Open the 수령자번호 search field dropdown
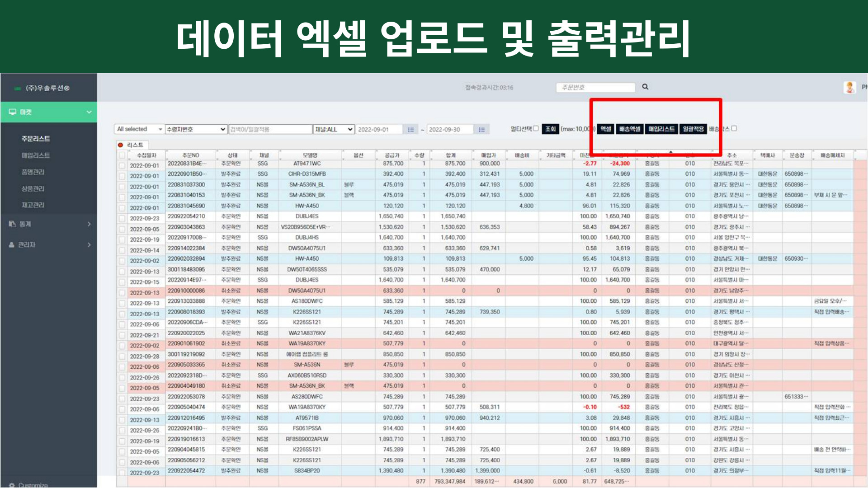Viewport: 868px width, 488px height. (196, 129)
